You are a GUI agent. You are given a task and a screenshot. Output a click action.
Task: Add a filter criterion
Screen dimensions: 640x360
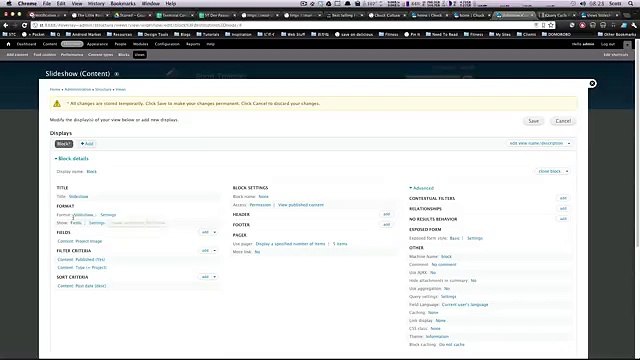205,251
